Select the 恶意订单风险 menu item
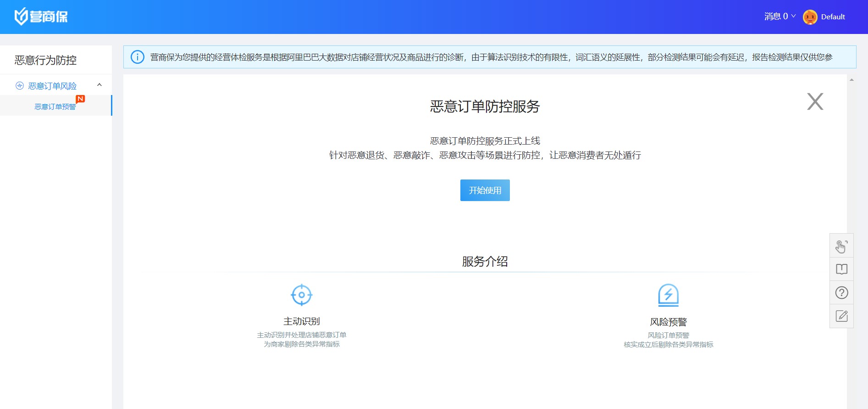 (x=52, y=86)
